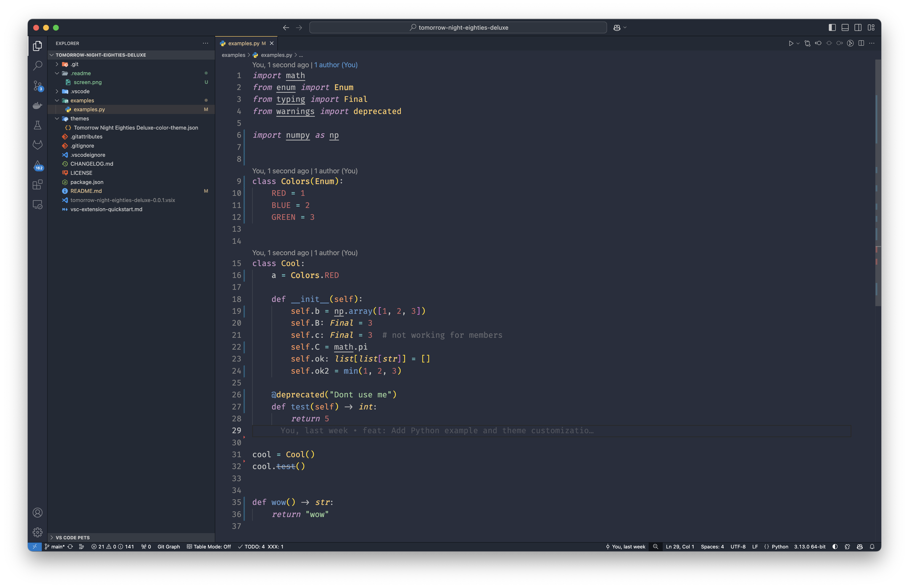Click the command center search field

pos(458,27)
